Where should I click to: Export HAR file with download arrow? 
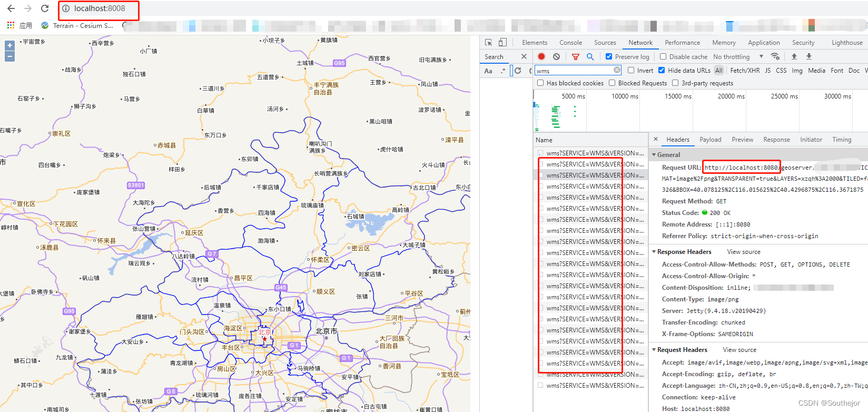pos(809,56)
